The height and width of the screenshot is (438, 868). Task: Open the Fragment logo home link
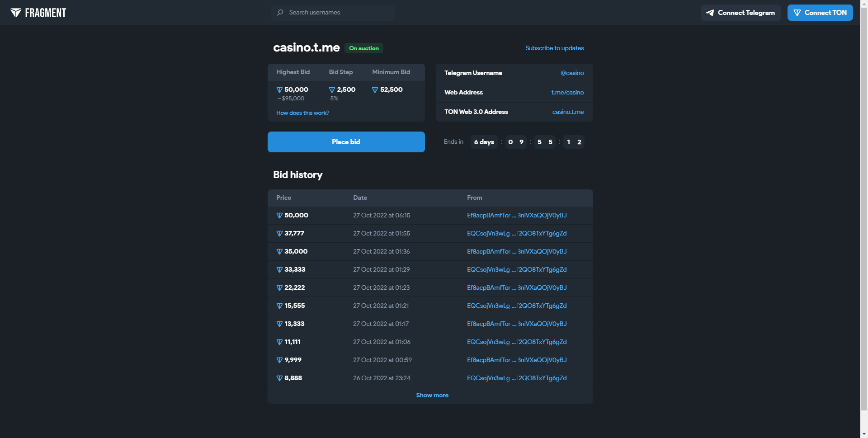pyautogui.click(x=38, y=13)
